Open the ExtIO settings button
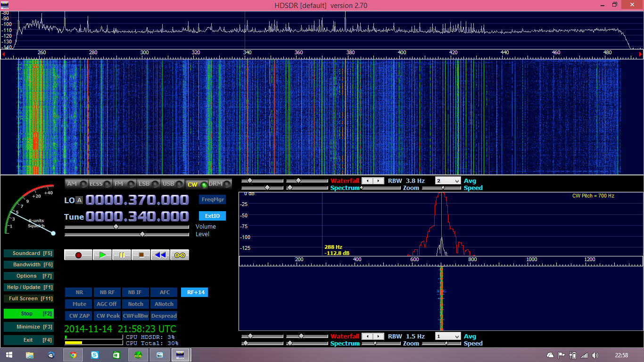Image resolution: width=644 pixels, height=362 pixels. [212, 216]
